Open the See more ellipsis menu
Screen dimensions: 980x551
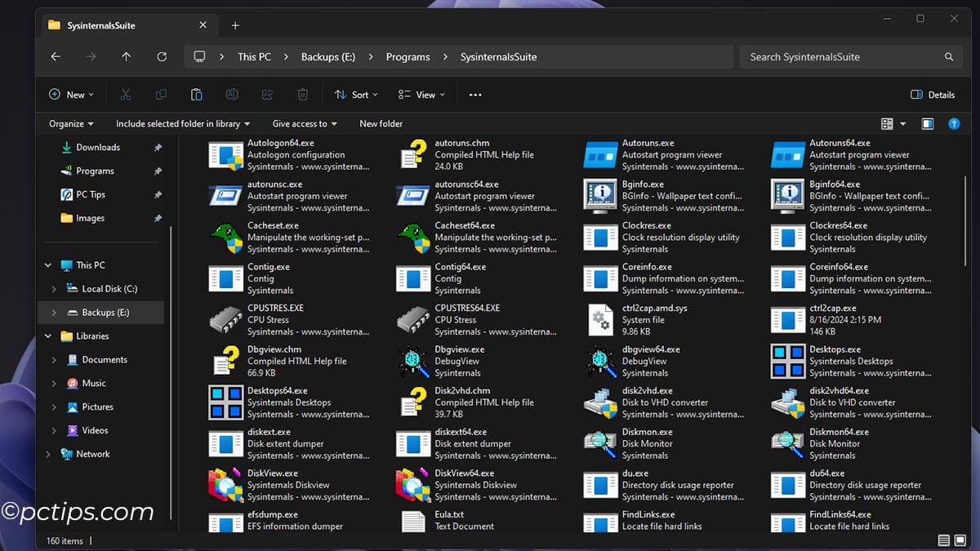475,94
